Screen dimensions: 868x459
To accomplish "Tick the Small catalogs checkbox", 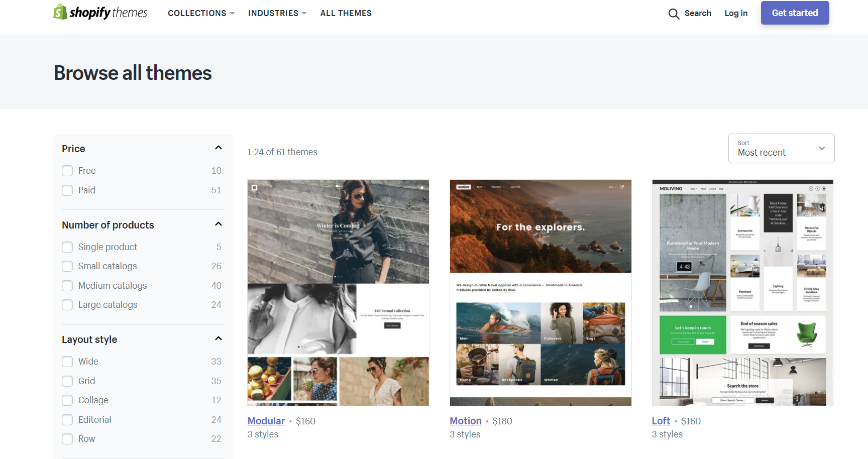I will coord(67,266).
